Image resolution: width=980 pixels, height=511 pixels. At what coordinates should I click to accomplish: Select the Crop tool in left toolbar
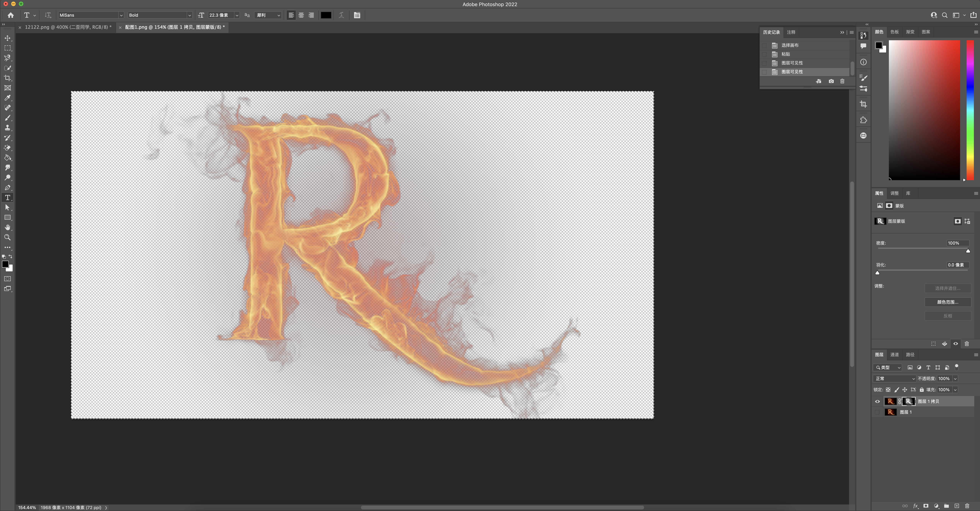(8, 78)
